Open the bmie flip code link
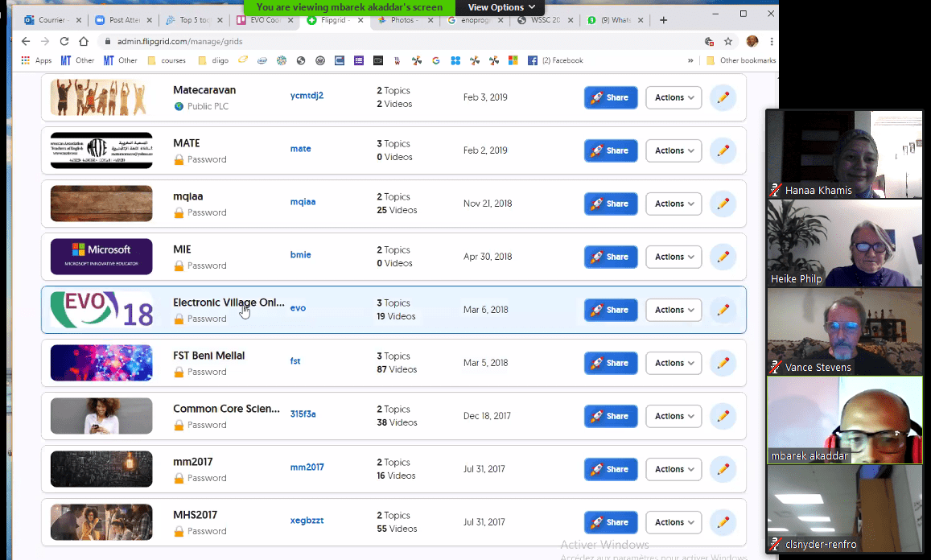931x560 pixels. [300, 255]
